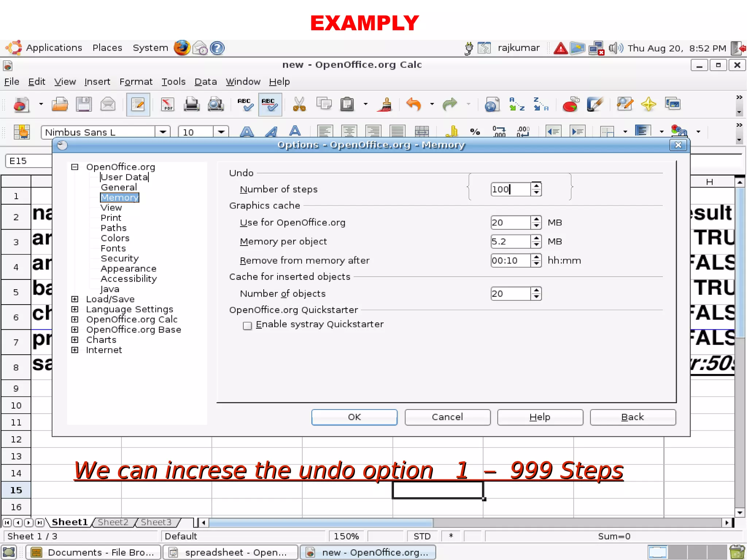747x560 pixels.
Task: Save the document with the floppy icon
Action: point(84,105)
